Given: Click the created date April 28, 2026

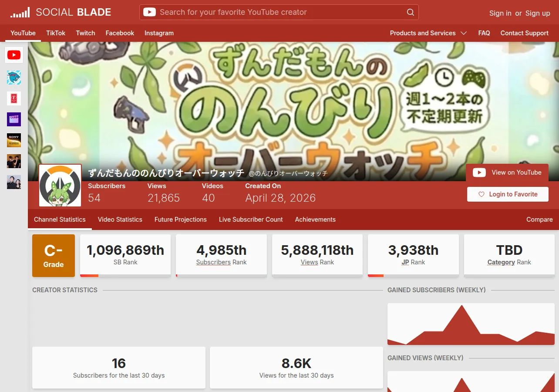Looking at the screenshot, I should click(x=280, y=198).
